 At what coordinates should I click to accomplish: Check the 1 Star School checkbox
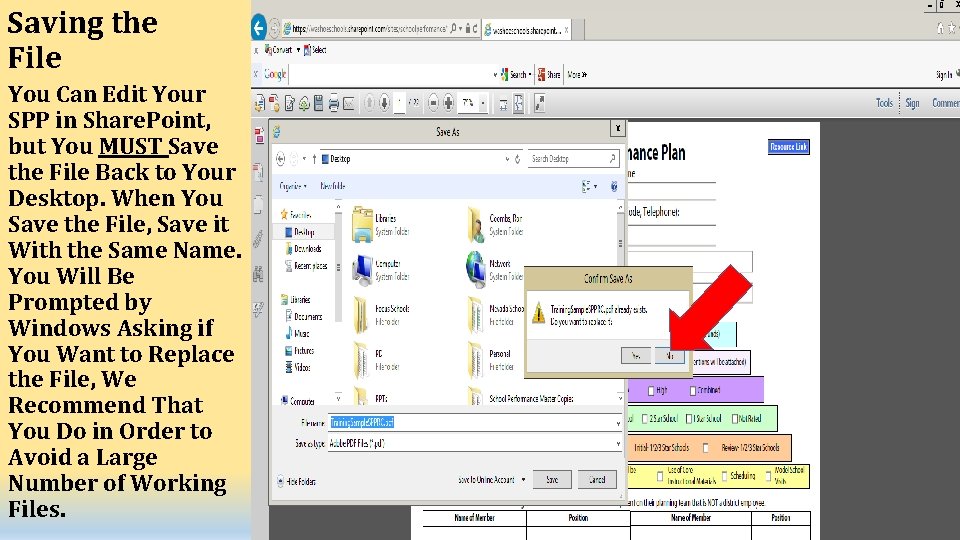click(x=689, y=419)
